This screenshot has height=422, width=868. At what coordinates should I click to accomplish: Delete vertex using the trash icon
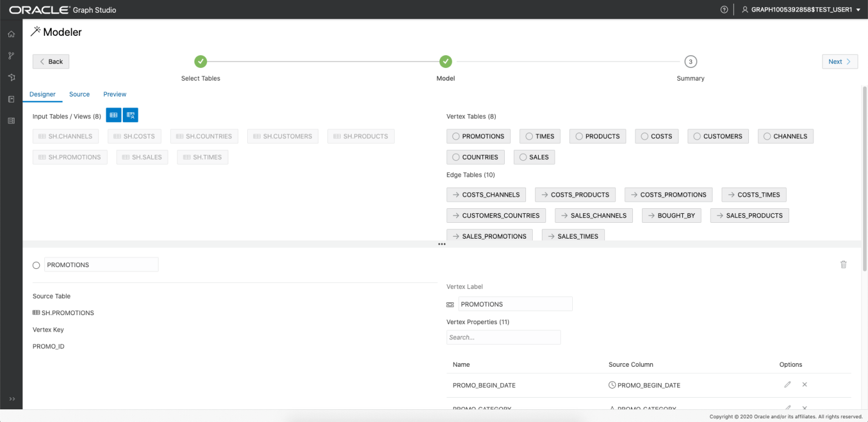843,264
